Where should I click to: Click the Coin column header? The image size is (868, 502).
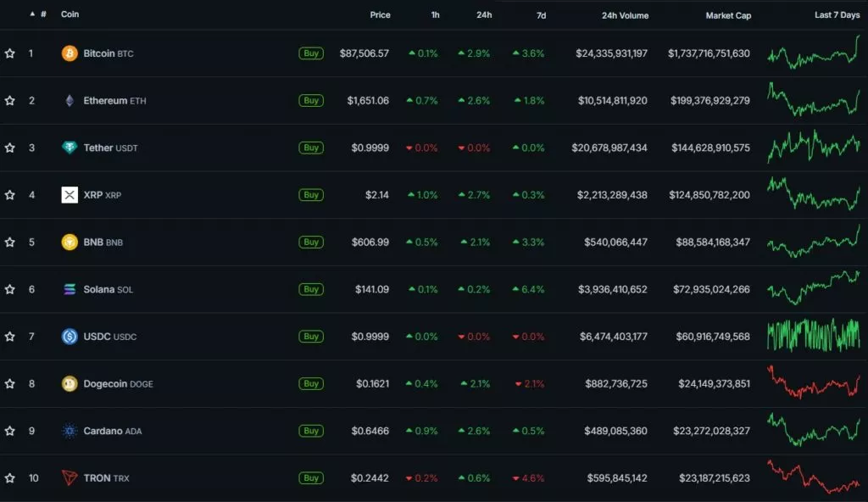(x=70, y=14)
